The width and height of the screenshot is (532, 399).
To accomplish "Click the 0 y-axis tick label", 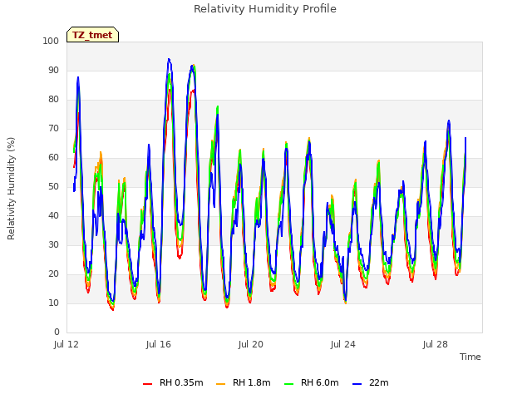I will 57,332.
